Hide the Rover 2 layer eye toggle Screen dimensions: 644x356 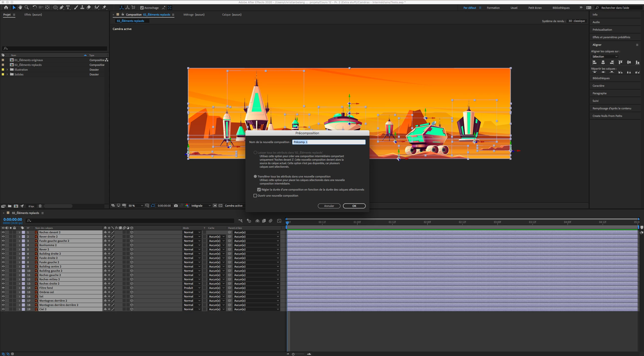tap(3, 249)
